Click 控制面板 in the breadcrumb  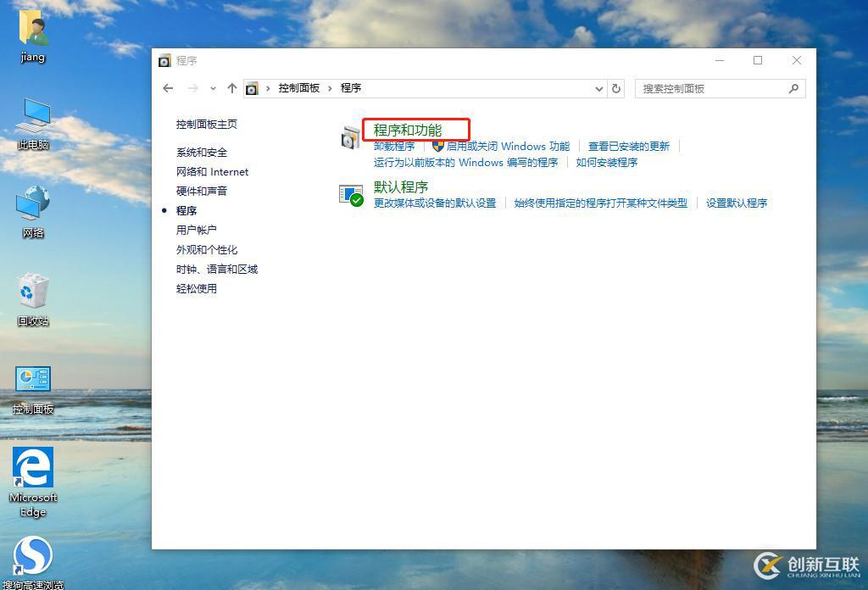(299, 88)
